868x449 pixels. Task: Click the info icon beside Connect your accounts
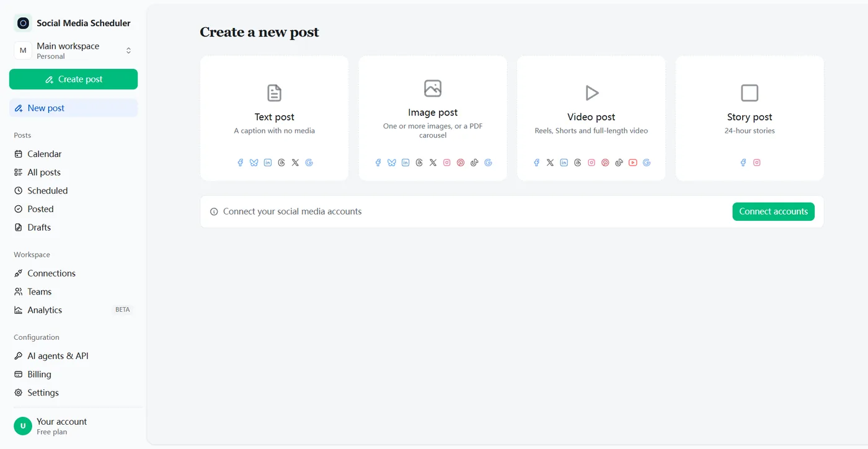pyautogui.click(x=214, y=211)
